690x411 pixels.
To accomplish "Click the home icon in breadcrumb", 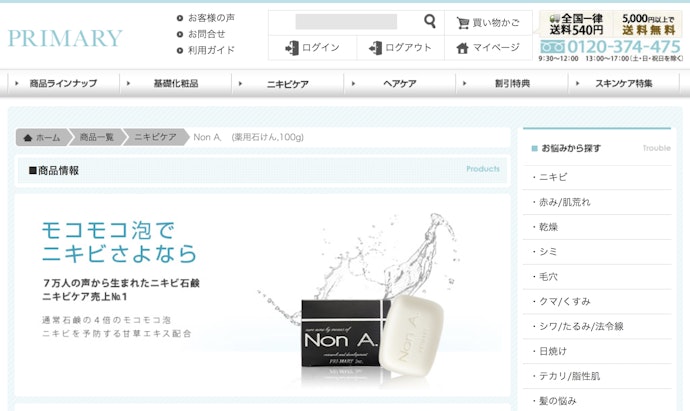I will (x=29, y=137).
